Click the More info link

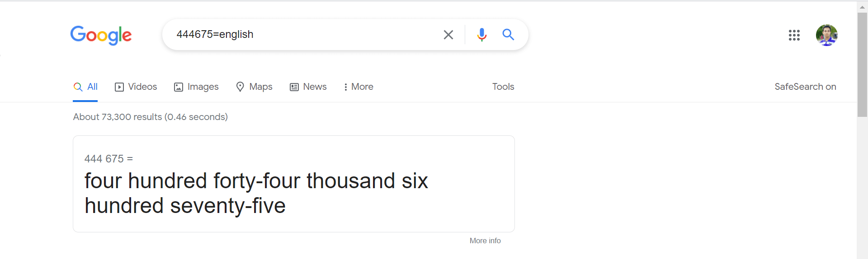[485, 241]
